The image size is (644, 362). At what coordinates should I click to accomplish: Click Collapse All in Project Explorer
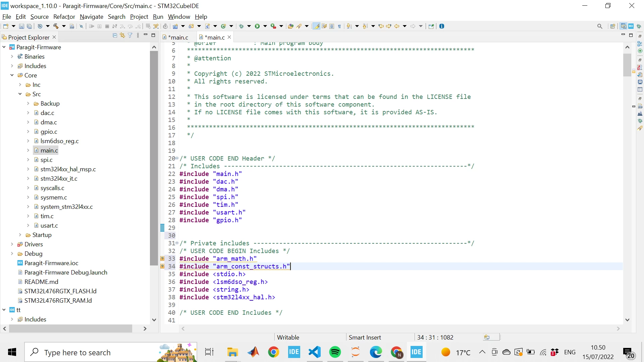point(115,36)
